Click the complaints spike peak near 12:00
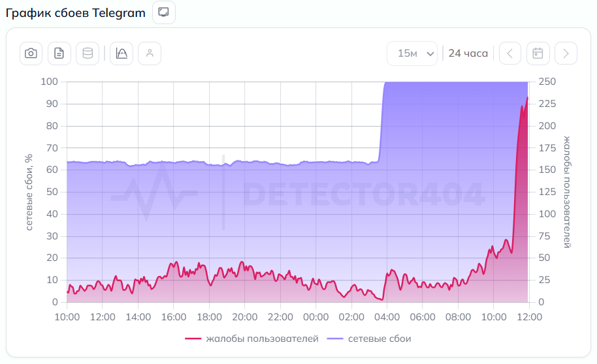The height and width of the screenshot is (364, 597). pyautogui.click(x=527, y=98)
